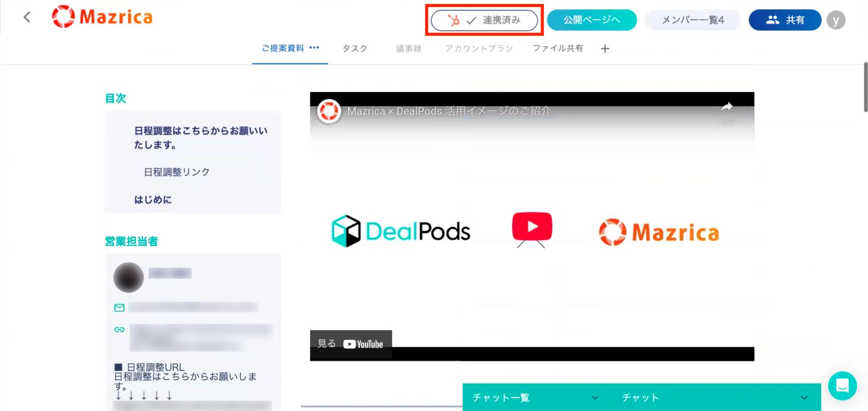Click the YouTube share arrow icon
The height and width of the screenshot is (411, 868).
727,106
